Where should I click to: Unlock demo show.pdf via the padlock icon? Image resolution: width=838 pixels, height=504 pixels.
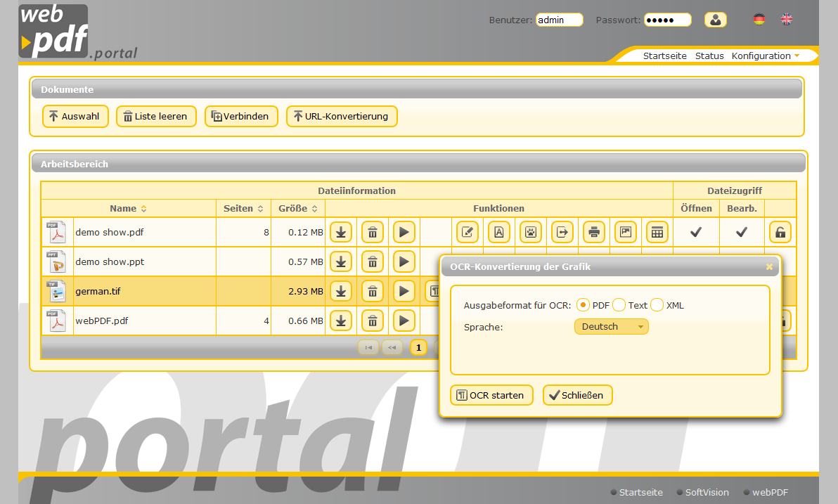[780, 231]
